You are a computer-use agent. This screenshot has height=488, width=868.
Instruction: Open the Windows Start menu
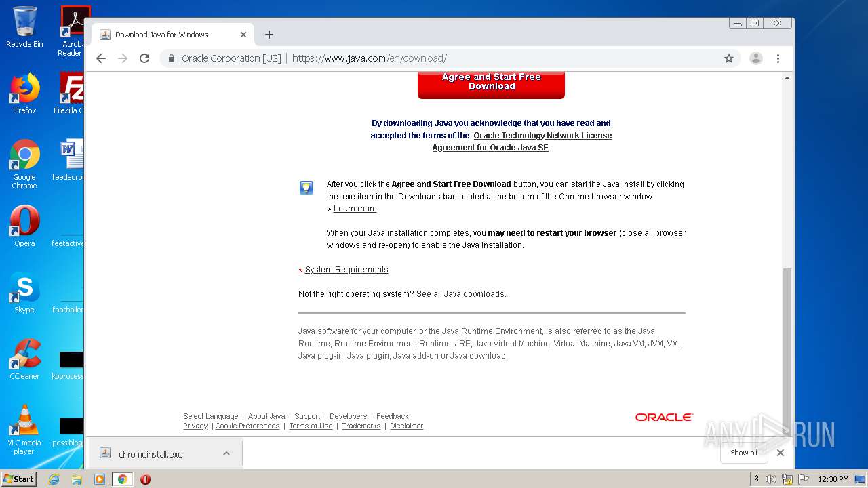pyautogui.click(x=19, y=479)
